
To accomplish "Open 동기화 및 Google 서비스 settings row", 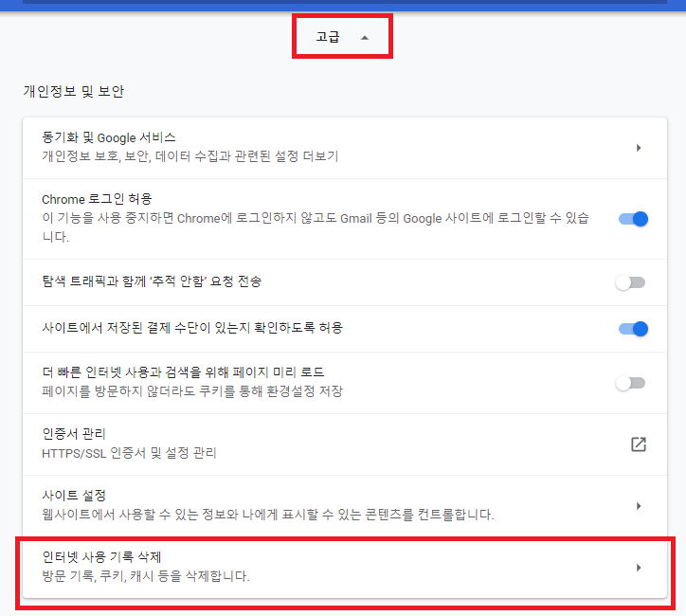I will [x=334, y=147].
